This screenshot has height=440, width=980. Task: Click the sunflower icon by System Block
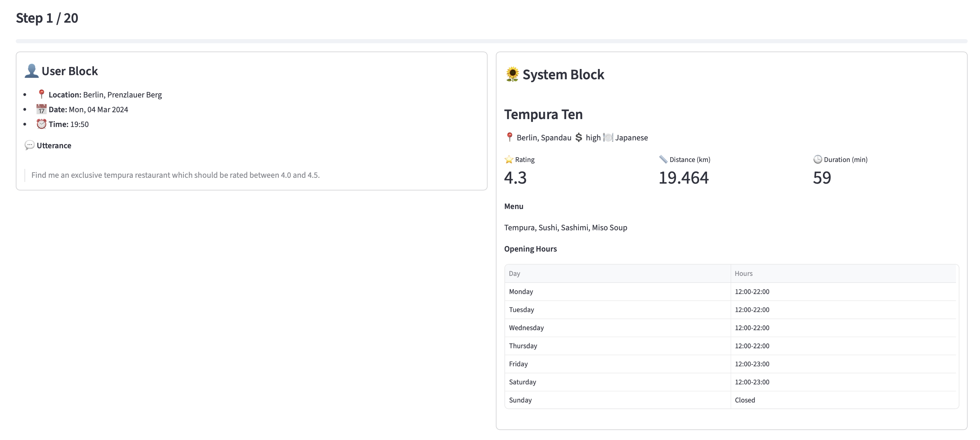[x=512, y=74]
